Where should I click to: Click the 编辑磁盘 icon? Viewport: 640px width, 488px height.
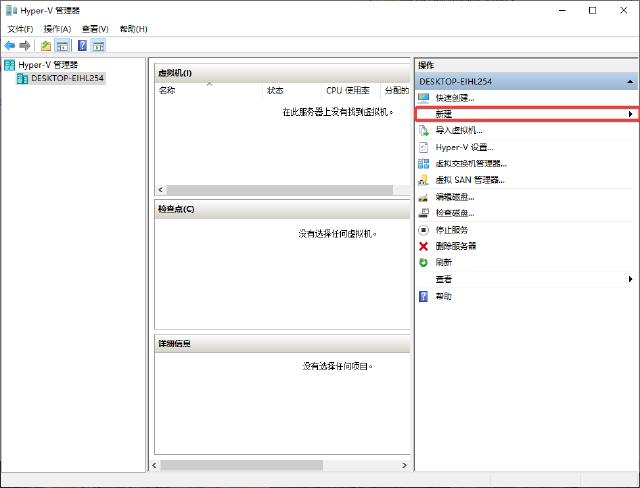click(x=424, y=197)
